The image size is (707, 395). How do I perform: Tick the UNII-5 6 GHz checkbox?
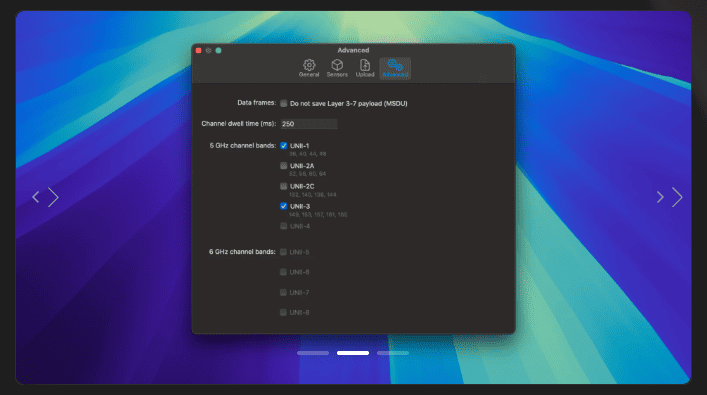point(283,252)
